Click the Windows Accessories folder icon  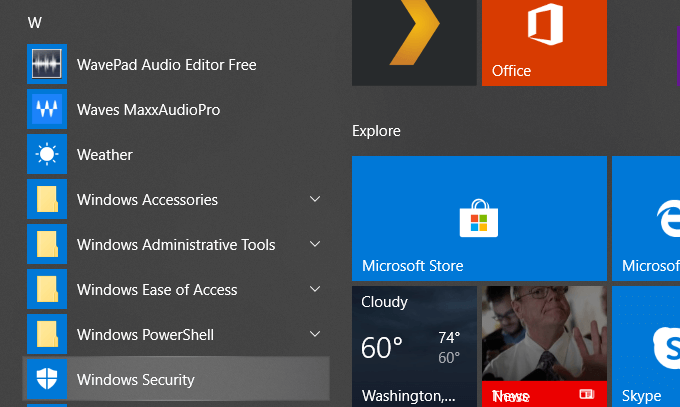(47, 200)
